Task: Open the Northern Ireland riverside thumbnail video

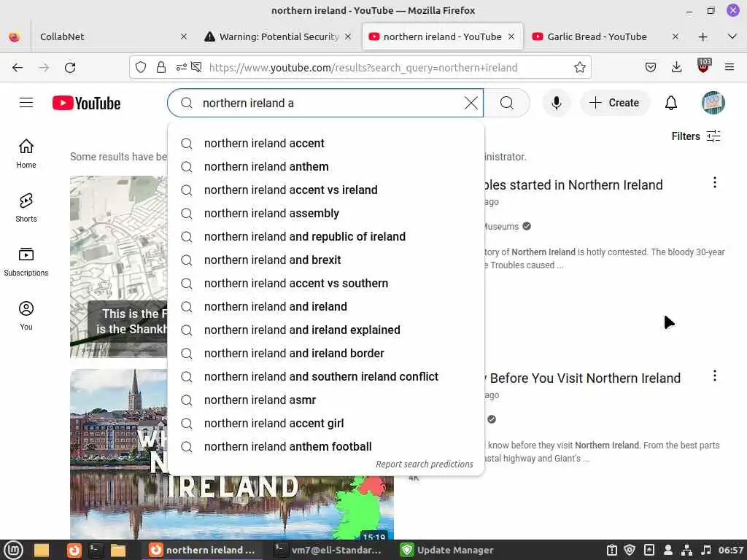Action: coord(231,507)
